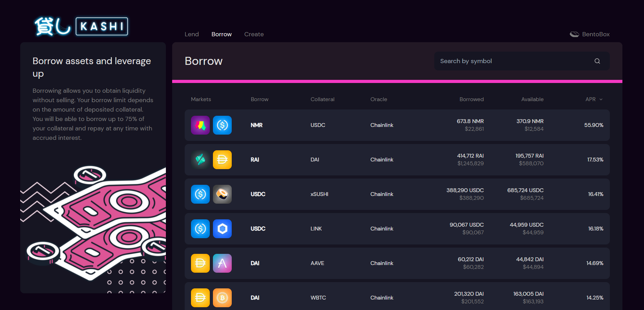644x310 pixels.
Task: Click DAI icon in RAI row
Action: [x=222, y=160]
